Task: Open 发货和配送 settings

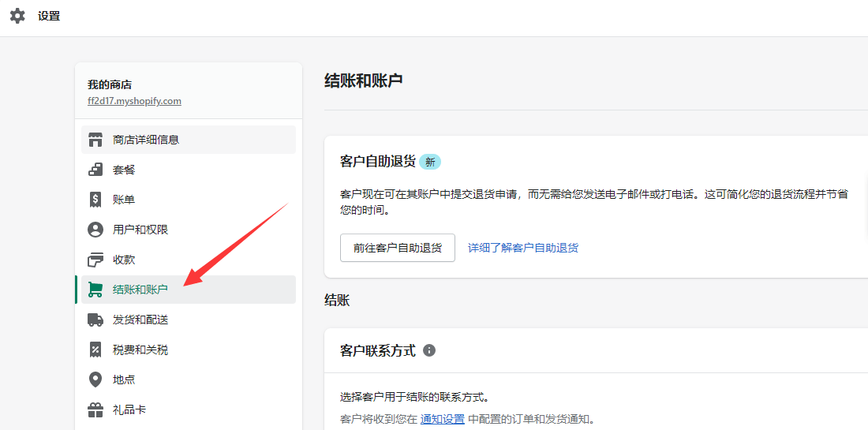Action: tap(189, 320)
